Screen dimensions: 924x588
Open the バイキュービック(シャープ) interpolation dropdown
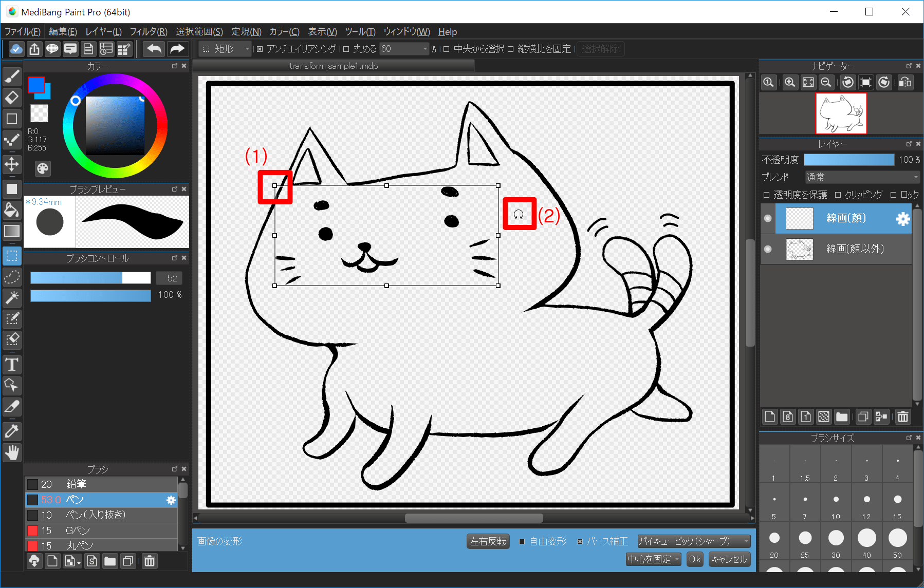tap(693, 541)
